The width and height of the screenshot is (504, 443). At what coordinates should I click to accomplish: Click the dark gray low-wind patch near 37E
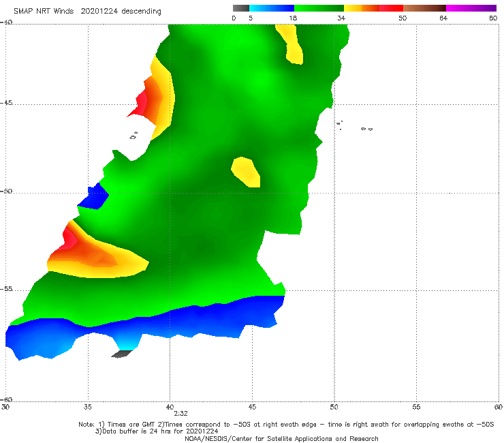pyautogui.click(x=121, y=354)
